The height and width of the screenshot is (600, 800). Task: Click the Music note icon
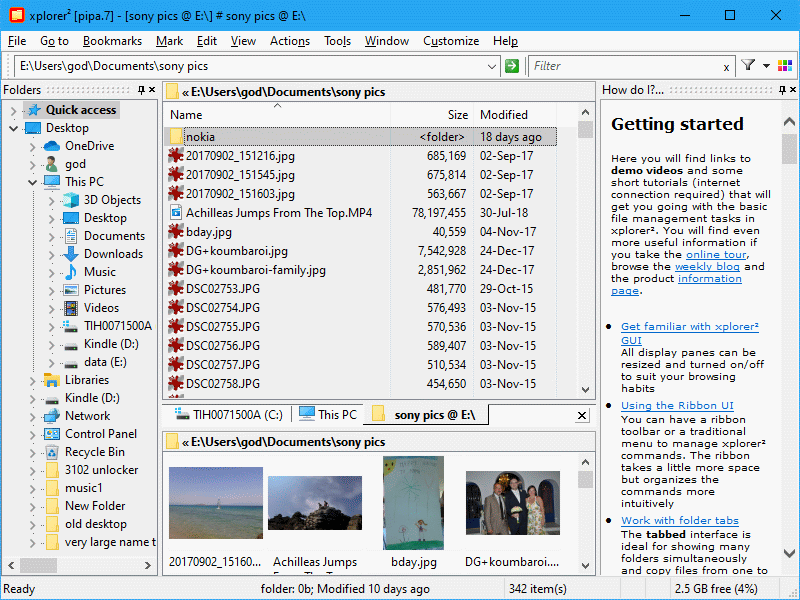tap(71, 272)
